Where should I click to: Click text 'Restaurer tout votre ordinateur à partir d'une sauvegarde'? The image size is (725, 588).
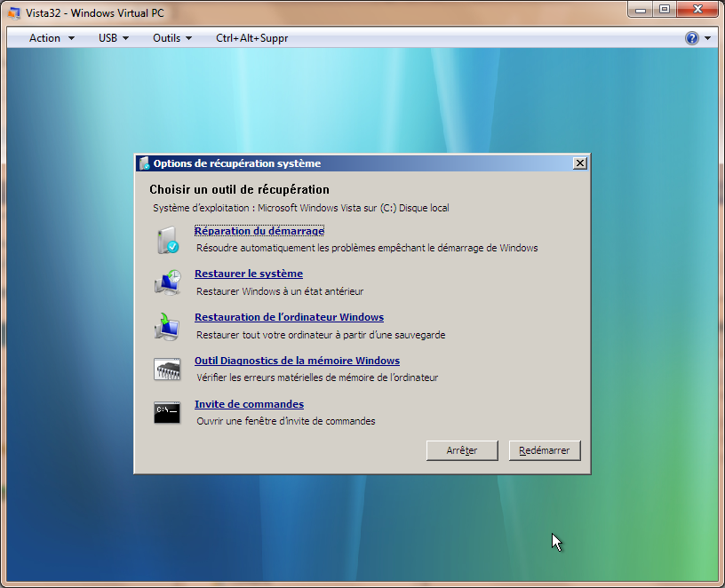pyautogui.click(x=321, y=335)
